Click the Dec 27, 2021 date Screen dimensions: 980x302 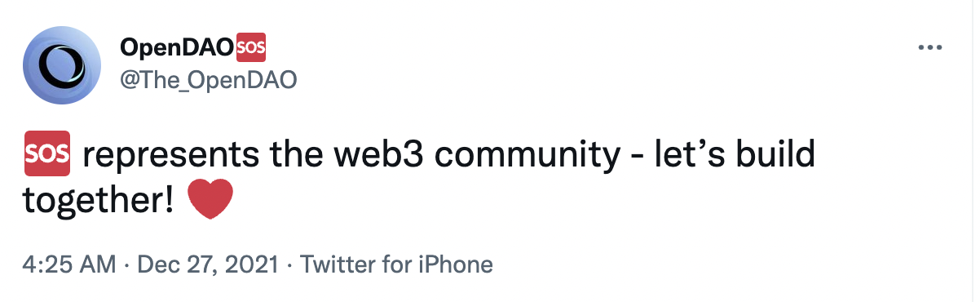209,265
